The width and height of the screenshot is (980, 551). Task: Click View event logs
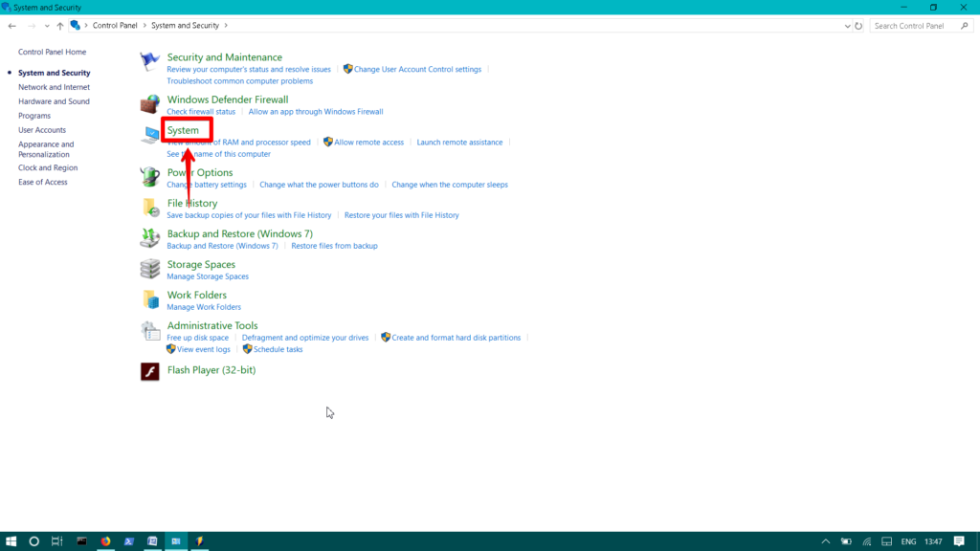click(203, 350)
